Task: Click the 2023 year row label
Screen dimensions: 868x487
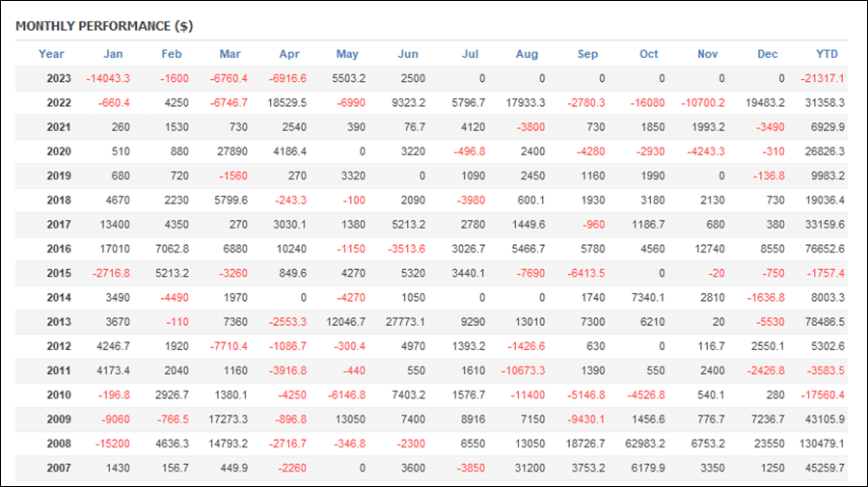Action: pos(59,78)
